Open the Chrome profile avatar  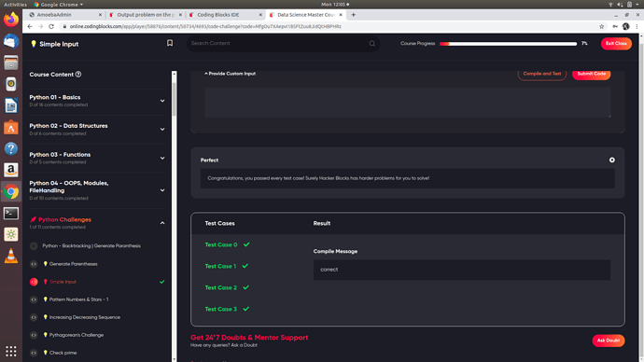pyautogui.click(x=625, y=26)
